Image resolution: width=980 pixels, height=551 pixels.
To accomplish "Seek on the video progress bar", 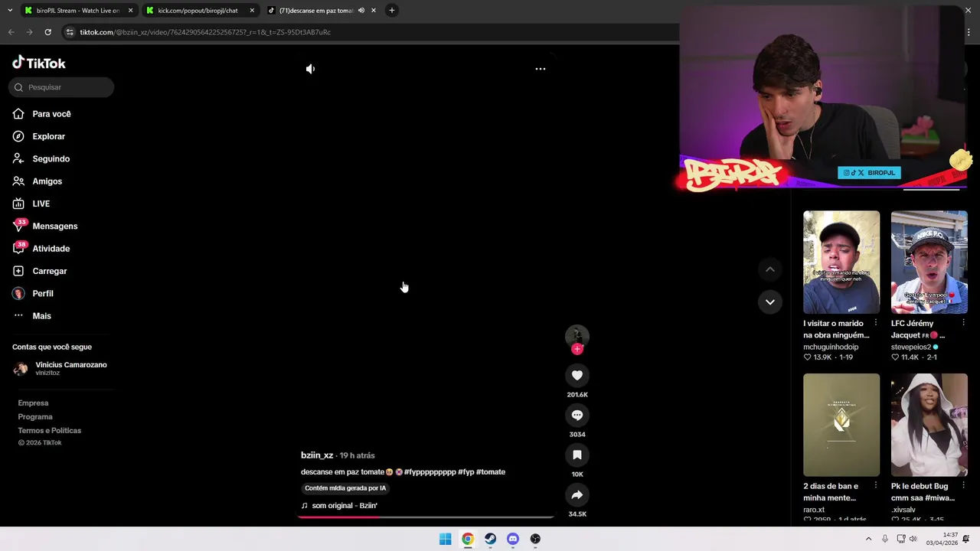I will [426, 517].
